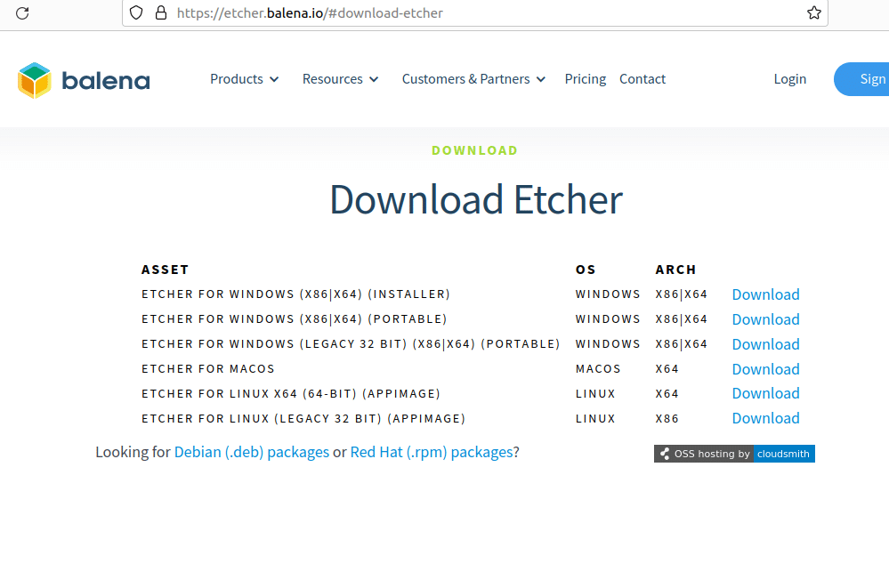Click the ARCH column header

click(x=675, y=270)
